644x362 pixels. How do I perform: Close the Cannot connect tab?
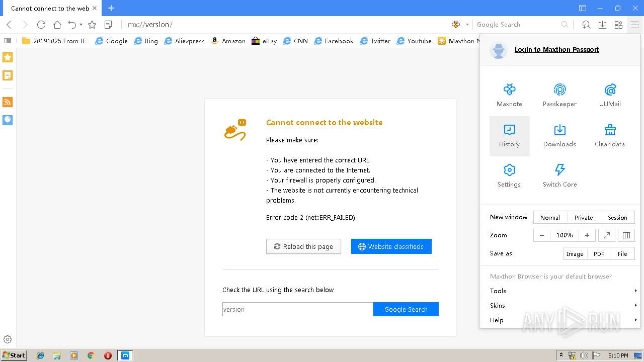[x=95, y=8]
